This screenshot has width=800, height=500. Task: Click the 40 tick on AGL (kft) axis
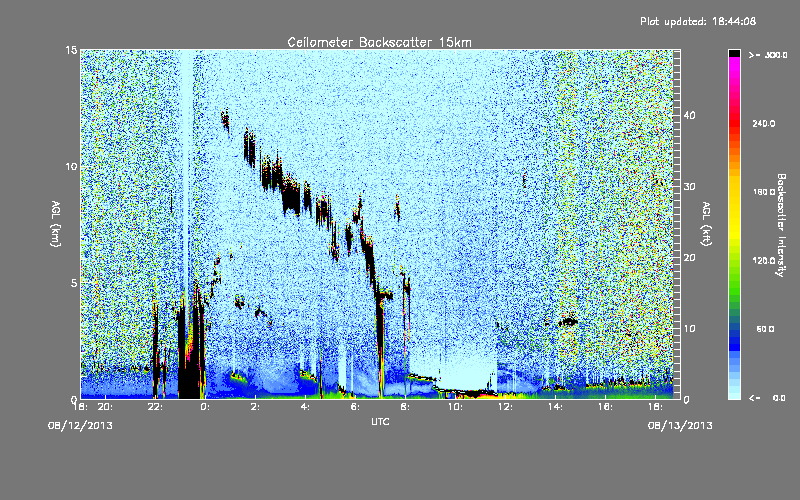[689, 115]
